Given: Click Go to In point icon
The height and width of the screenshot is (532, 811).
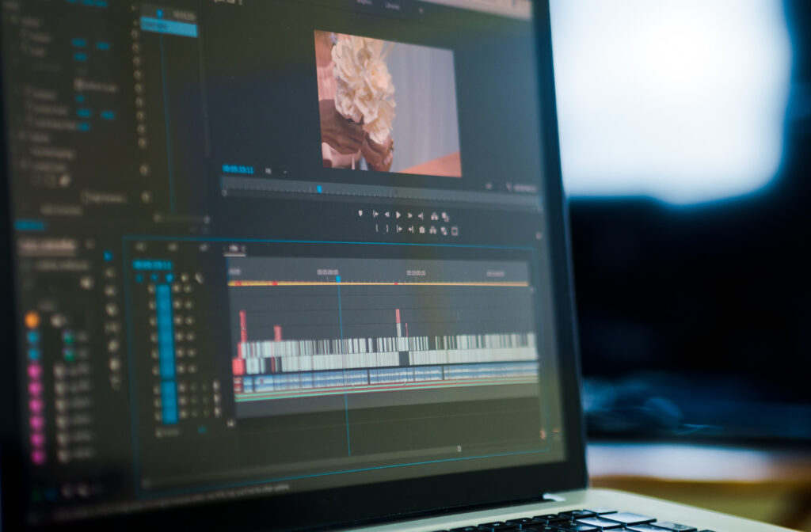Looking at the screenshot, I should click(x=375, y=214).
